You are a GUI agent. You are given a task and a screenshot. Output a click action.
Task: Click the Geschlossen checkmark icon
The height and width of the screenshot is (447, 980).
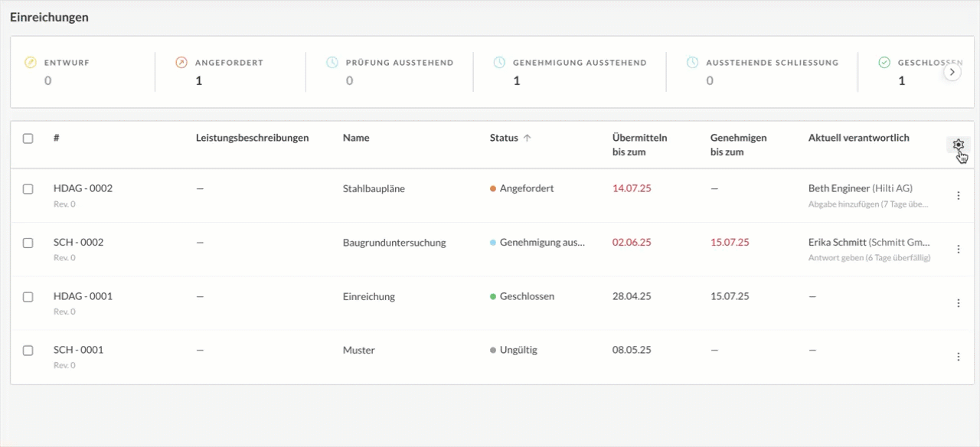point(884,63)
